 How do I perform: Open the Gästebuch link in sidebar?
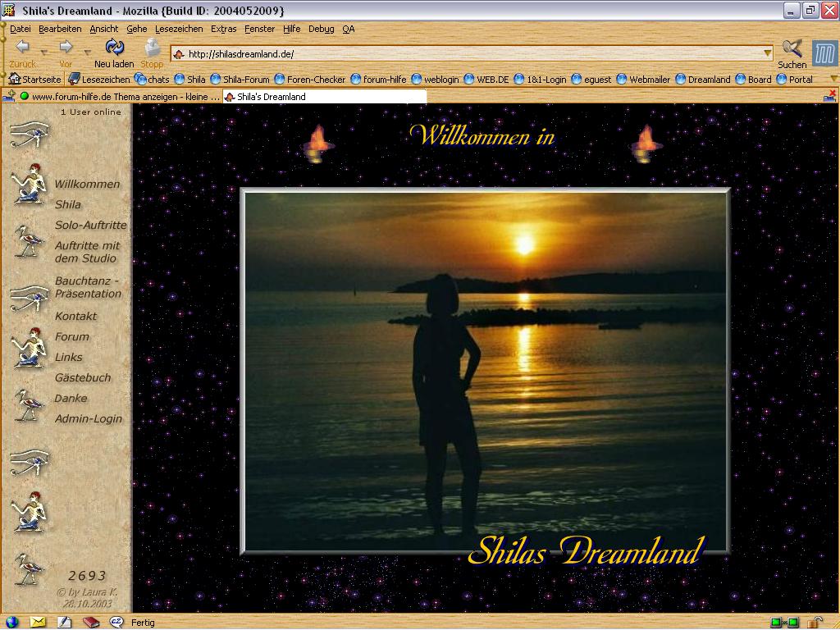point(82,378)
